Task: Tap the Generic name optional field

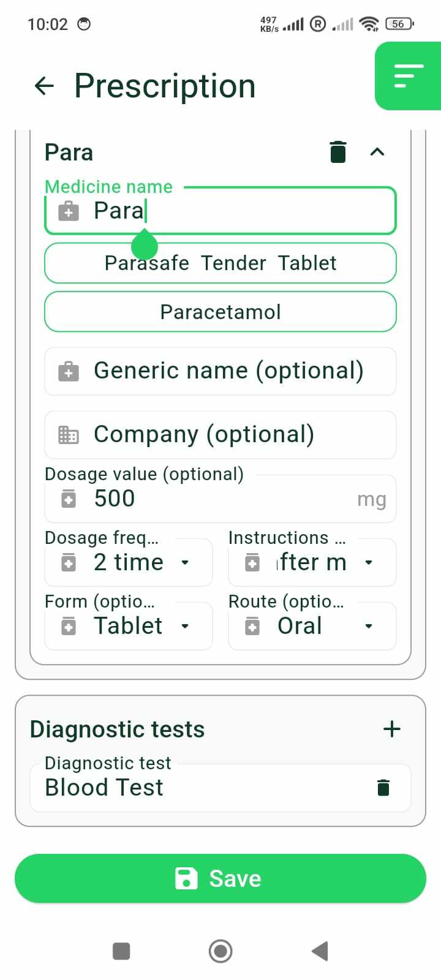Action: (x=221, y=371)
